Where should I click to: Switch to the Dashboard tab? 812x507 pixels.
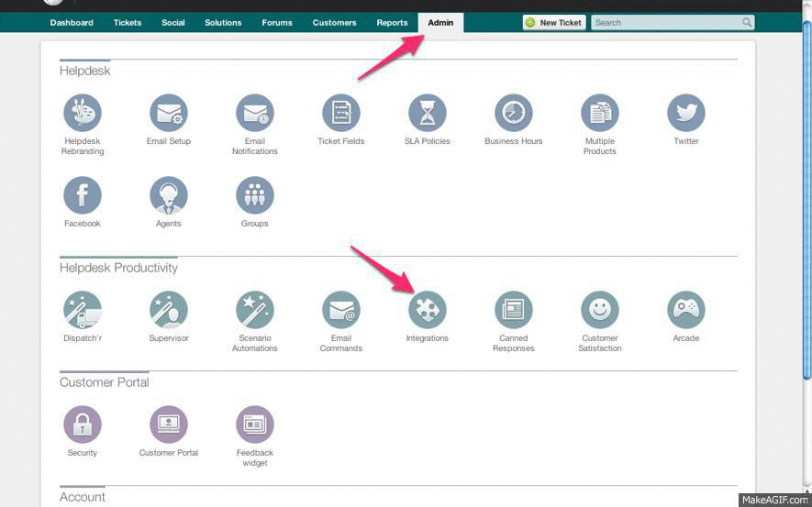pos(72,23)
